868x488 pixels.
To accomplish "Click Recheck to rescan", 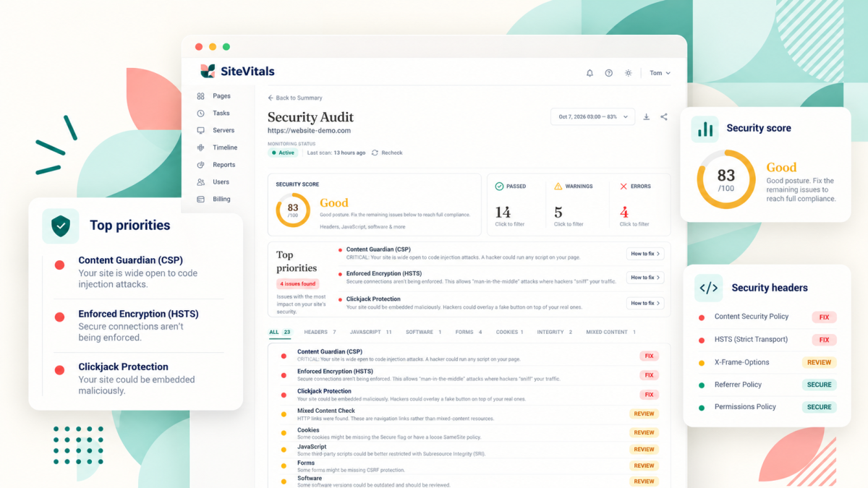I will (x=387, y=153).
